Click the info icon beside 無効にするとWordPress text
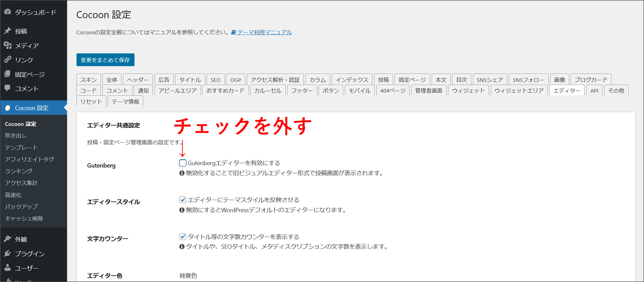This screenshot has height=282, width=644. [182, 210]
